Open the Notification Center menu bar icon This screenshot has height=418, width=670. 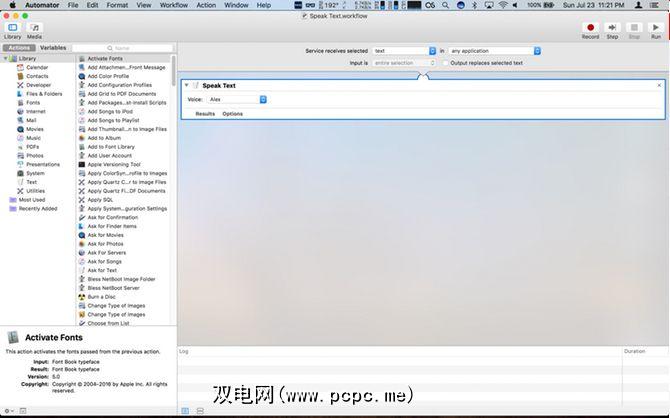click(x=654, y=5)
